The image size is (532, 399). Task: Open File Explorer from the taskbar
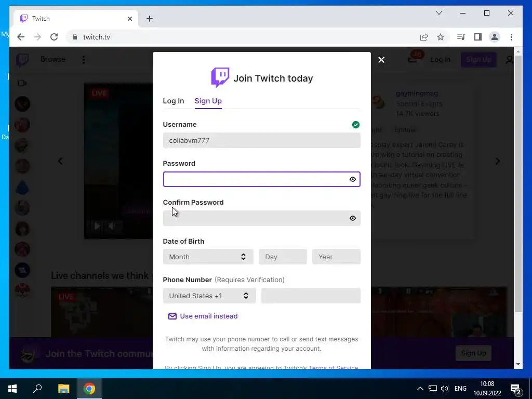pos(63,389)
